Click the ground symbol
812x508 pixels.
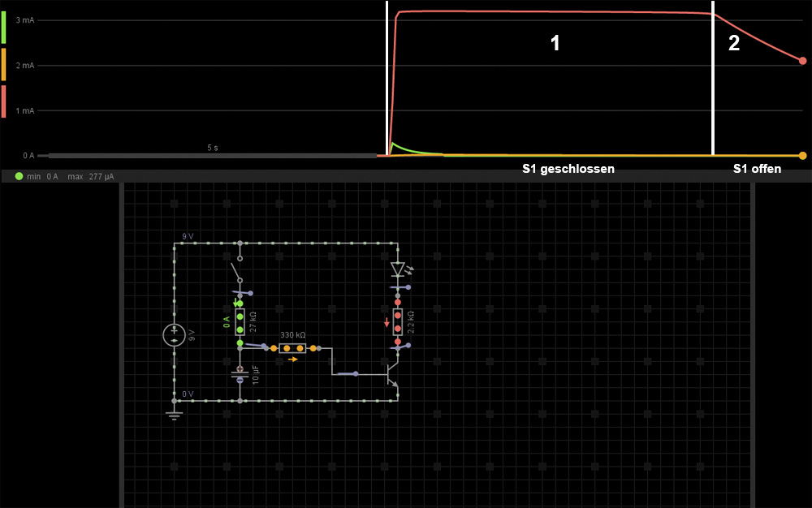point(175,415)
